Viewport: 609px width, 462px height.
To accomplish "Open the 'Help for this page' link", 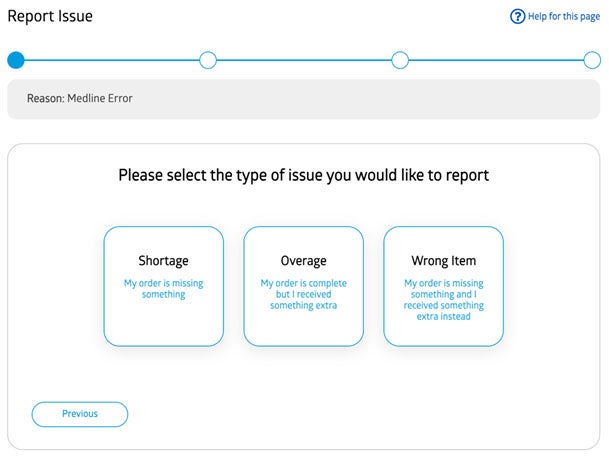I will tap(564, 16).
